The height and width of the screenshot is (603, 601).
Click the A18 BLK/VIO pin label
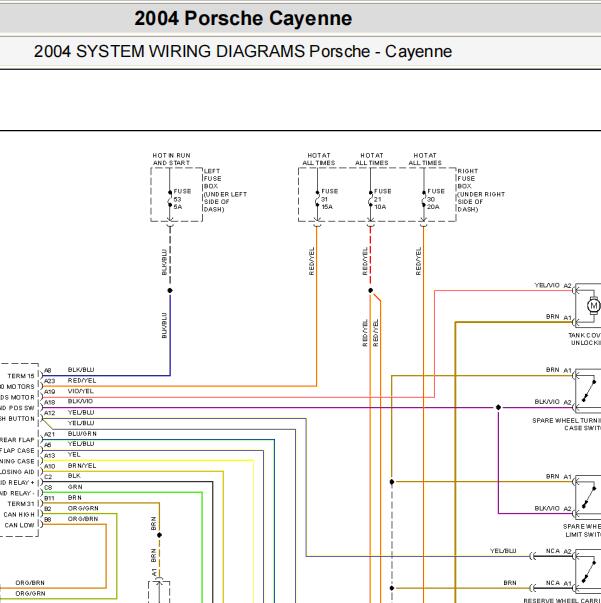(x=68, y=401)
